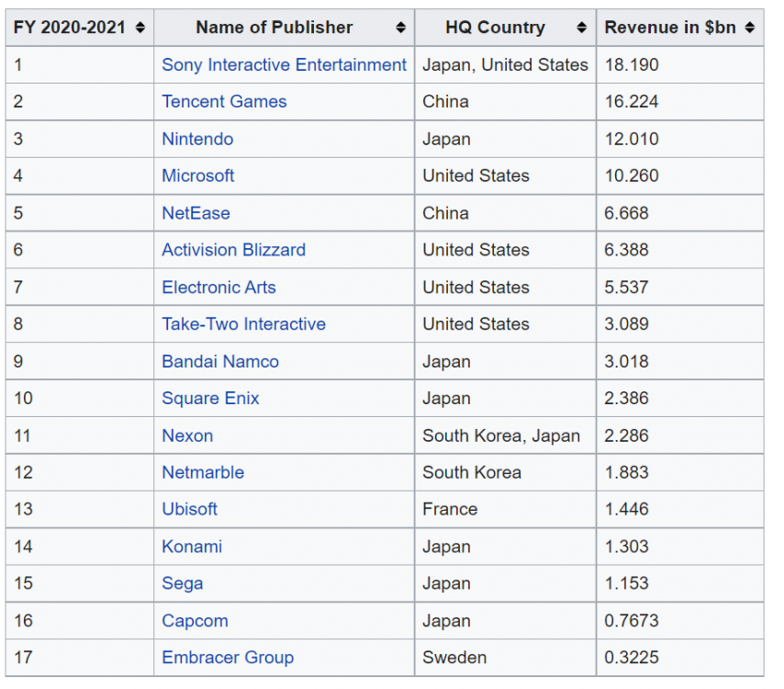The image size is (784, 689).
Task: Click the 18.190 revenue cell for Sony
Action: click(632, 65)
